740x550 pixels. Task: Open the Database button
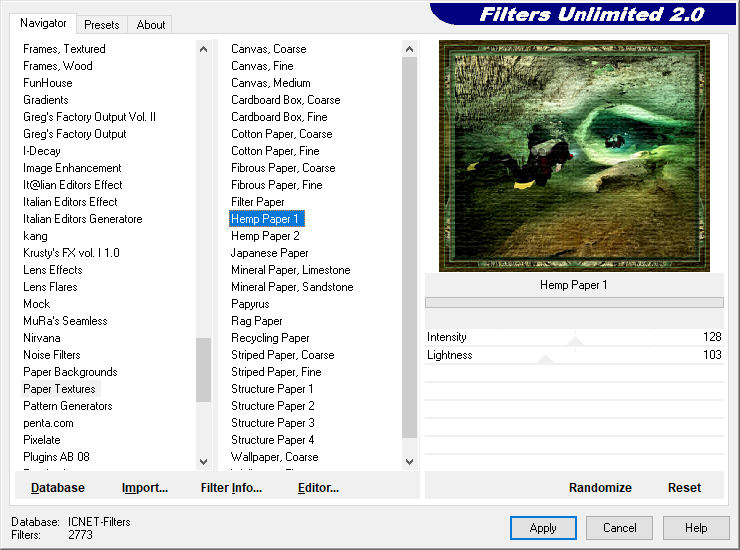[58, 487]
